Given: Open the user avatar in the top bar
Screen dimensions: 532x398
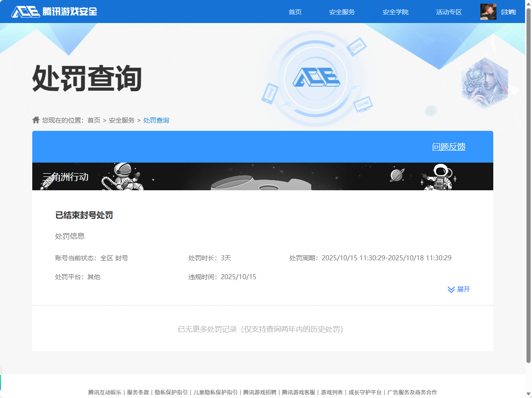Looking at the screenshot, I should 488,12.
